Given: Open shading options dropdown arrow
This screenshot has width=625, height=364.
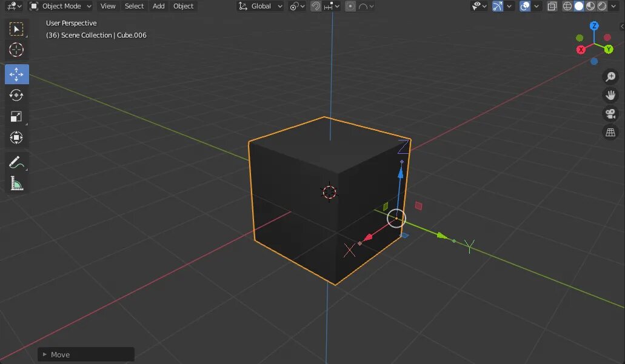Looking at the screenshot, I should point(613,6).
